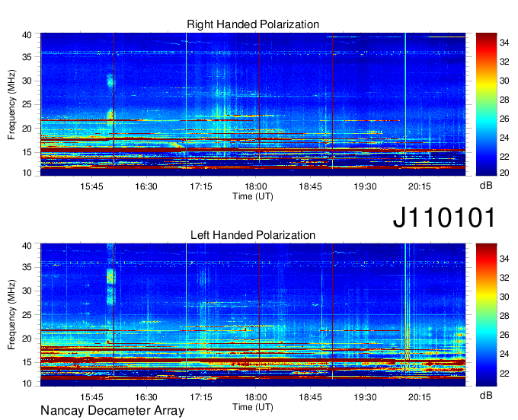518x420 pixels.
Task: Select the large "J110101" label
Action: point(444,218)
